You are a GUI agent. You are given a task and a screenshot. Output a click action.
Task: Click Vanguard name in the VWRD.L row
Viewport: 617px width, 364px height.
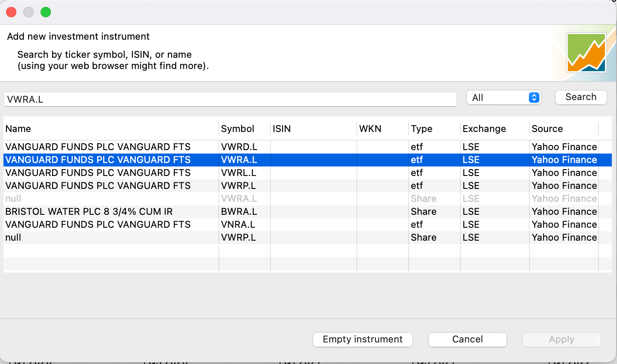(x=98, y=147)
